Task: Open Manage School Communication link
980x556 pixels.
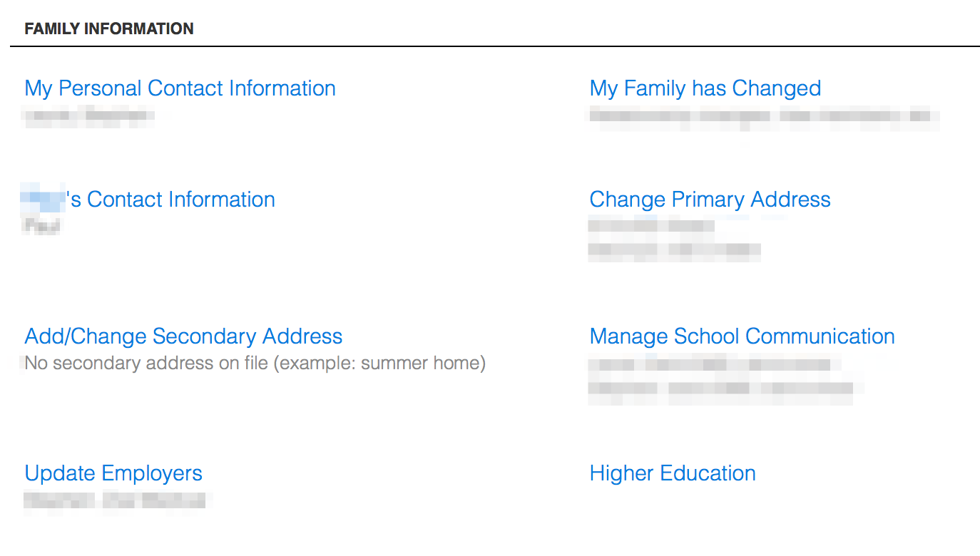Action: (x=742, y=336)
